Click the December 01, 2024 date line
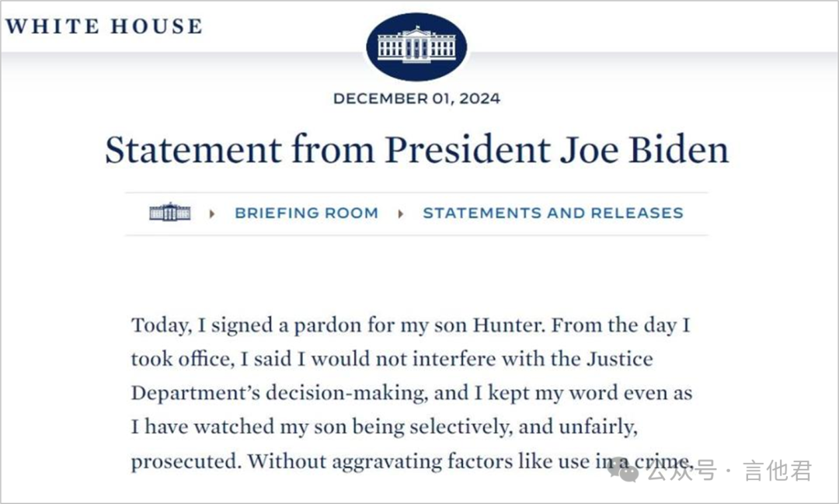Image resolution: width=839 pixels, height=504 pixels. (x=417, y=99)
